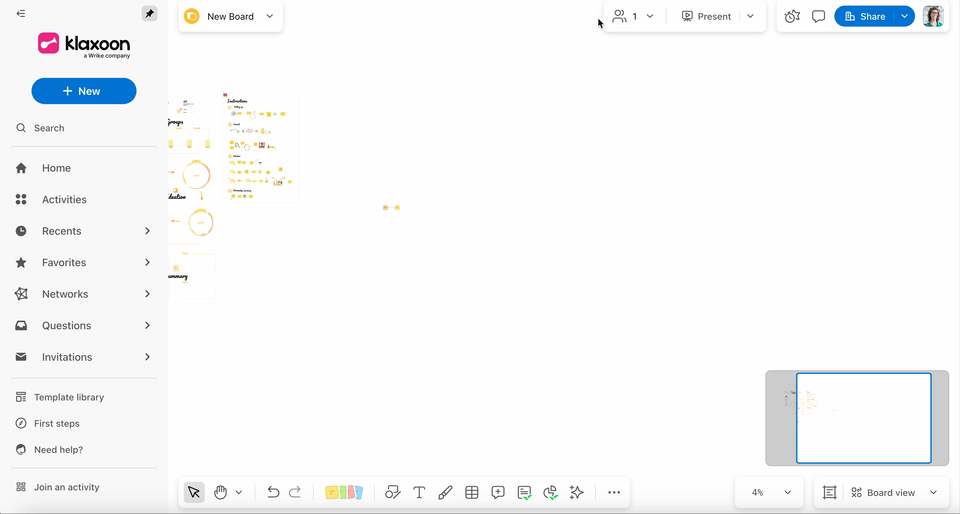
Task: Click the frame icon near Board view
Action: [x=830, y=493]
